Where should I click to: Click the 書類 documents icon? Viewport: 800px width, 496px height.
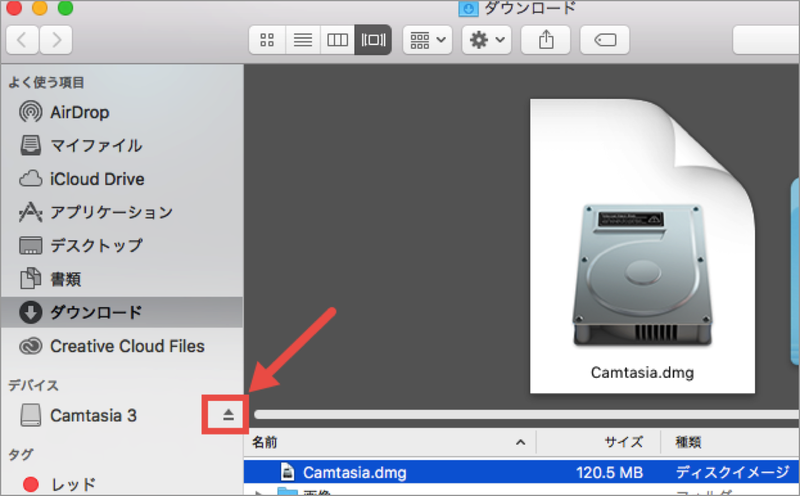pyautogui.click(x=31, y=279)
